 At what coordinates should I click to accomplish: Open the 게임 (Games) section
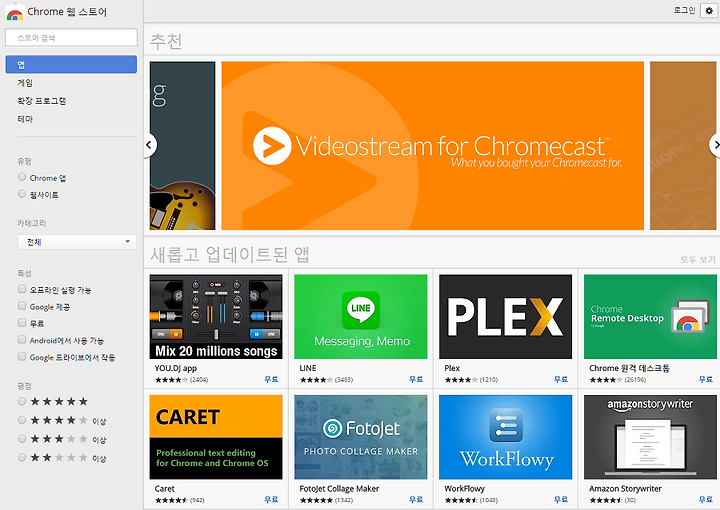point(25,83)
